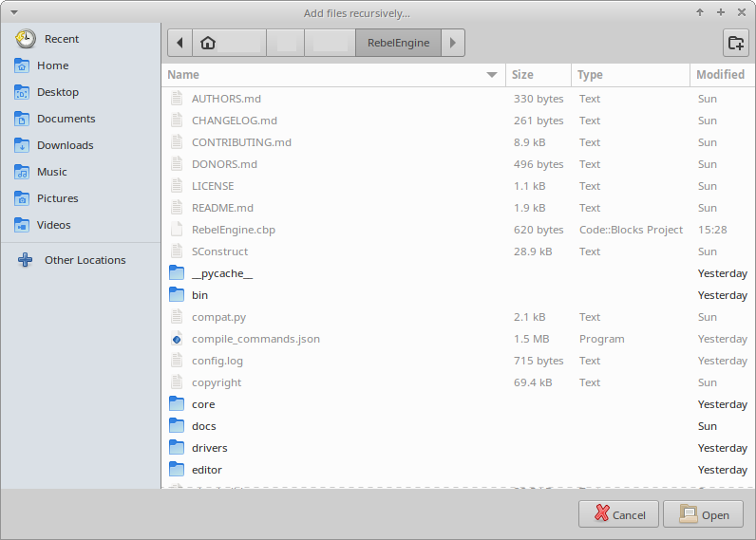Select compat.py file name

click(x=218, y=317)
